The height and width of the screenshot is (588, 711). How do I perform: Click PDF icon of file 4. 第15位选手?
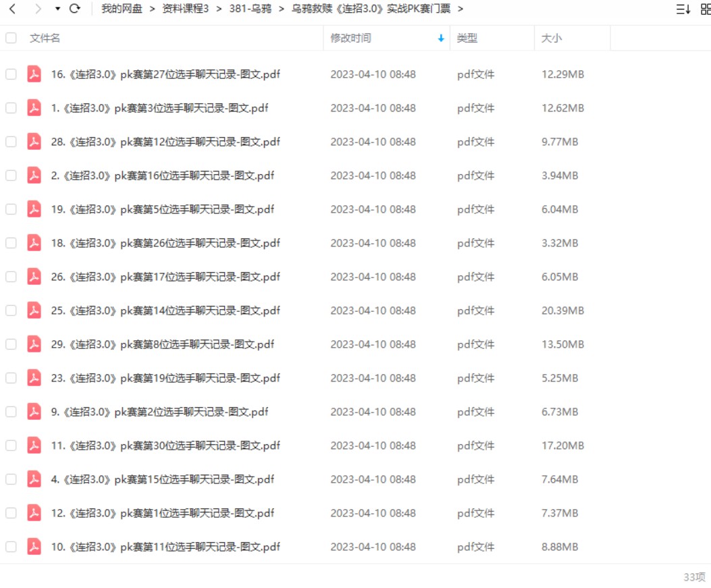point(34,479)
